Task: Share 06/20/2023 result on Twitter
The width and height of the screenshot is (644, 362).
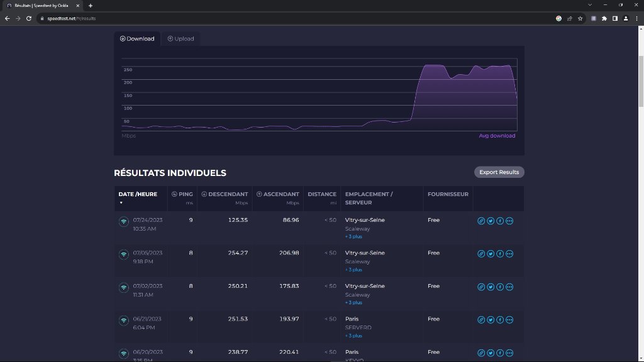Action: (x=491, y=353)
